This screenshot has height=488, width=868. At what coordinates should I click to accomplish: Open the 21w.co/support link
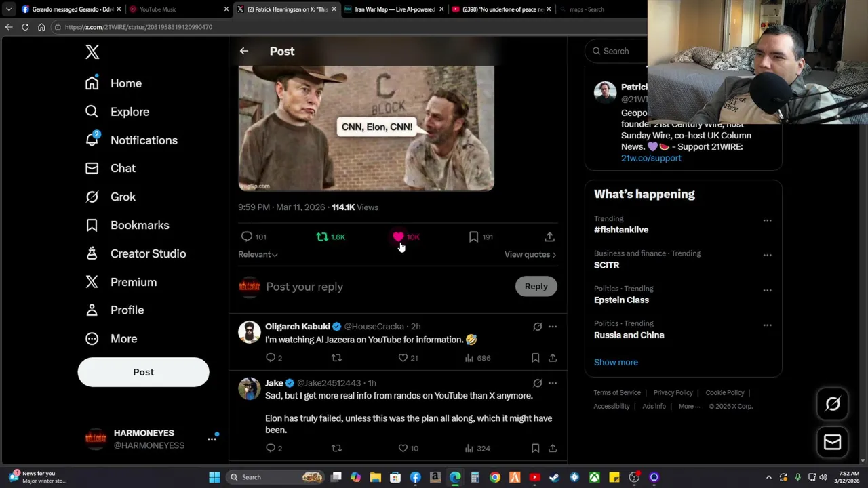point(651,158)
